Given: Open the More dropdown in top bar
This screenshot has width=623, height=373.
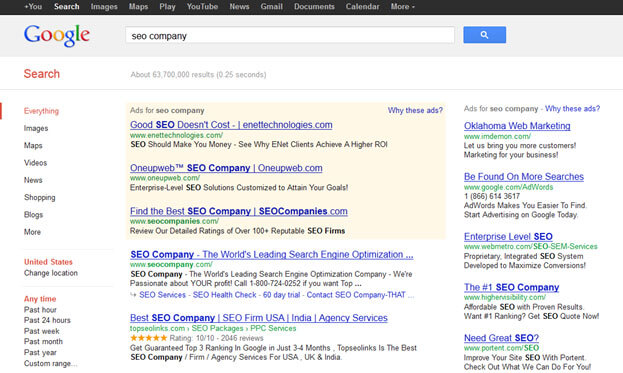Looking at the screenshot, I should click(402, 7).
